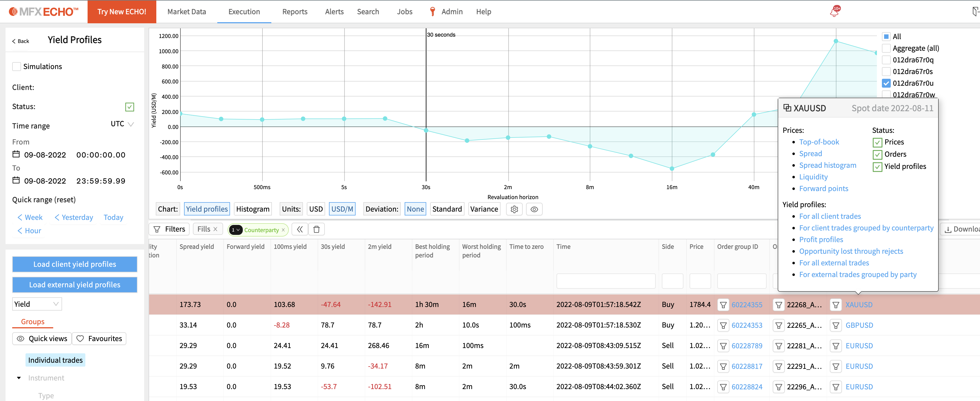This screenshot has width=980, height=401.
Task: Open the Execution menu
Action: [x=244, y=12]
